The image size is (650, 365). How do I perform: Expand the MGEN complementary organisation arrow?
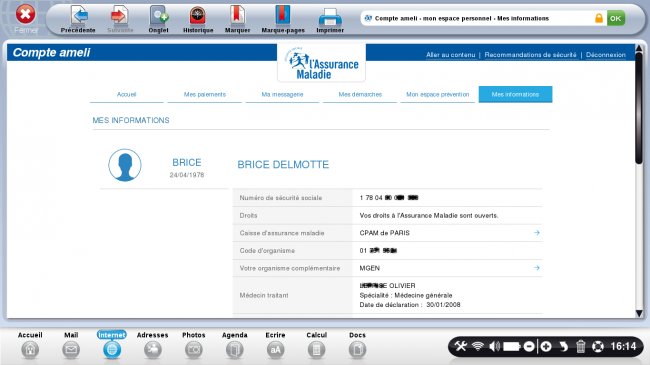[x=537, y=268]
